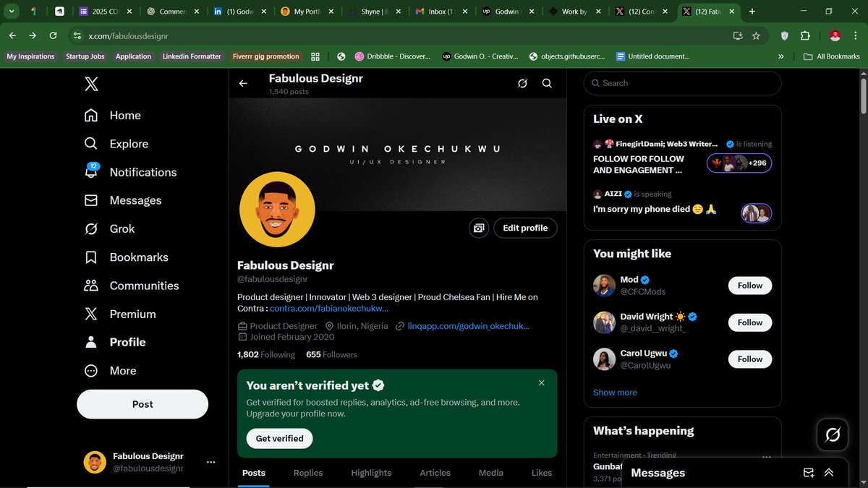Click the X logo in the sidebar
The image size is (868, 488).
coord(91,85)
